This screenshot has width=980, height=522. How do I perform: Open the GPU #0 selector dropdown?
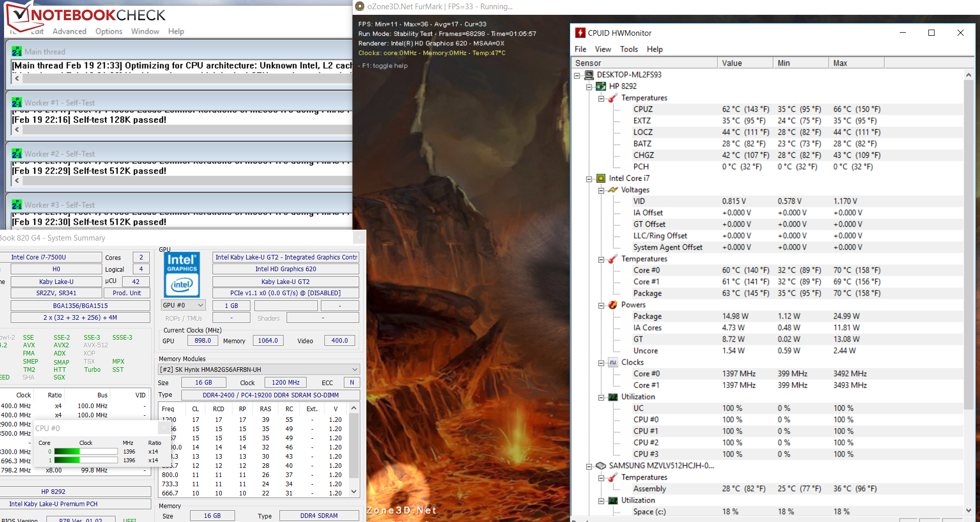click(x=183, y=305)
